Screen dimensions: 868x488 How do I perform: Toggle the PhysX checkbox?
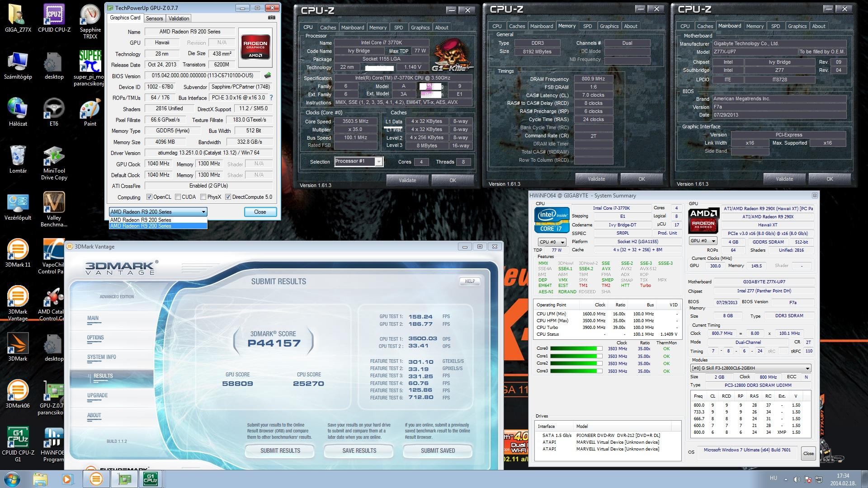click(x=203, y=197)
